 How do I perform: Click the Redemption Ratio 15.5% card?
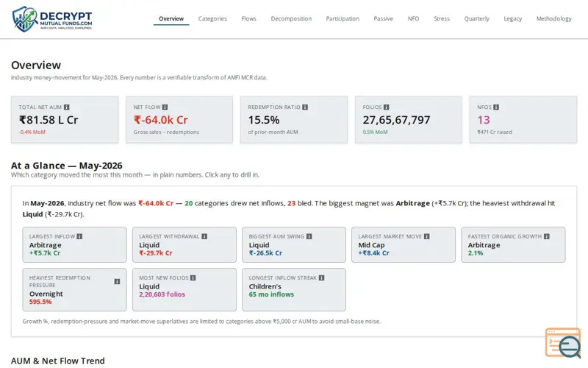click(294, 119)
